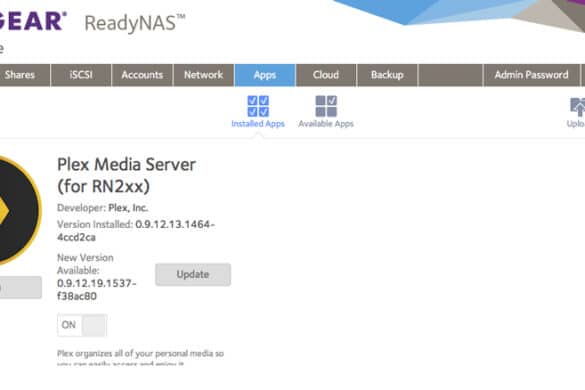
Task: Click the blank tab after Backup
Action: [450, 75]
